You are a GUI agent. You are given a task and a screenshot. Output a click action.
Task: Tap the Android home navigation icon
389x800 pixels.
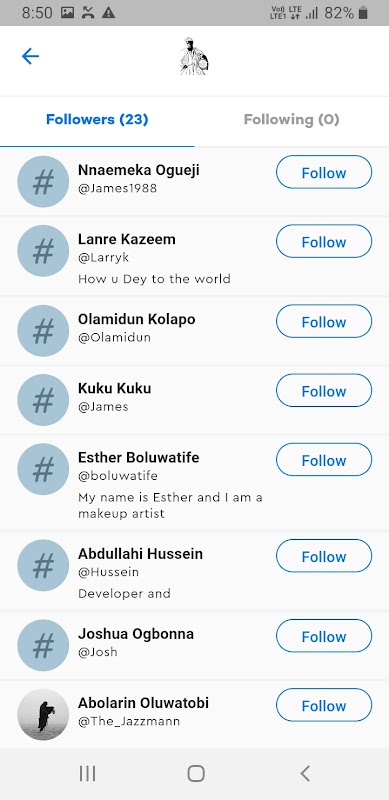196,773
